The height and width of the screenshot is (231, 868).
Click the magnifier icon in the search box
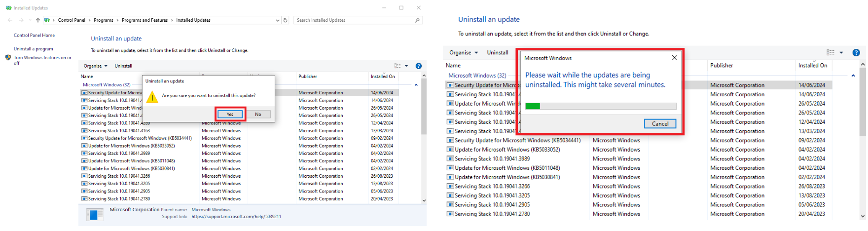click(x=417, y=20)
